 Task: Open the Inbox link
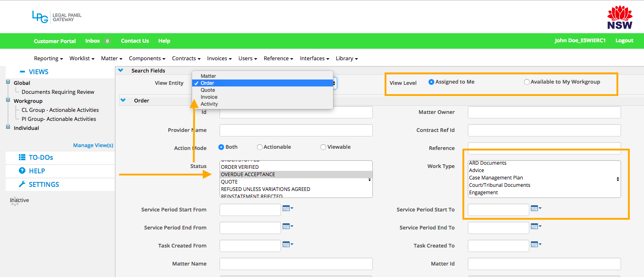pyautogui.click(x=93, y=41)
